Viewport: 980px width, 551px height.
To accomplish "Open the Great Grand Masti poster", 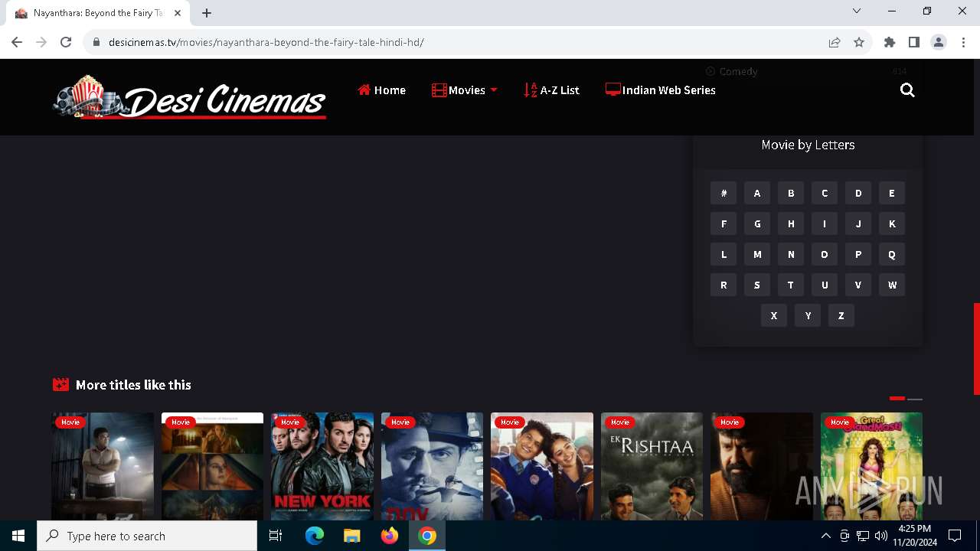I will click(x=871, y=467).
